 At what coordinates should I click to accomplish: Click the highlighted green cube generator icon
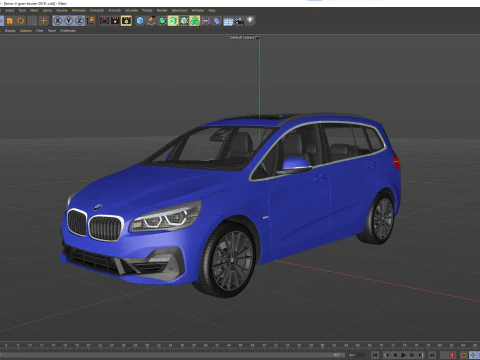(173, 21)
